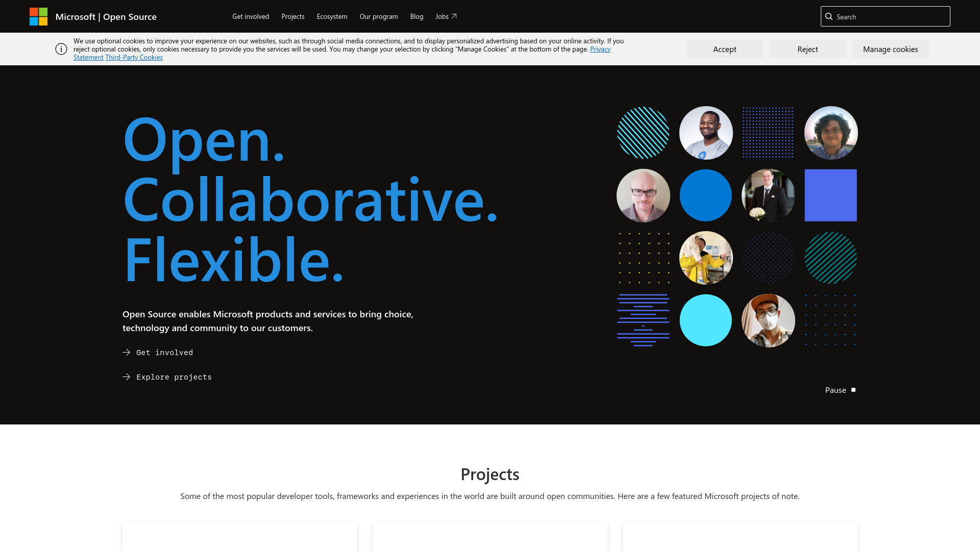Click the arrow icon beside Get involved
This screenshot has height=551, width=980.
(127, 353)
